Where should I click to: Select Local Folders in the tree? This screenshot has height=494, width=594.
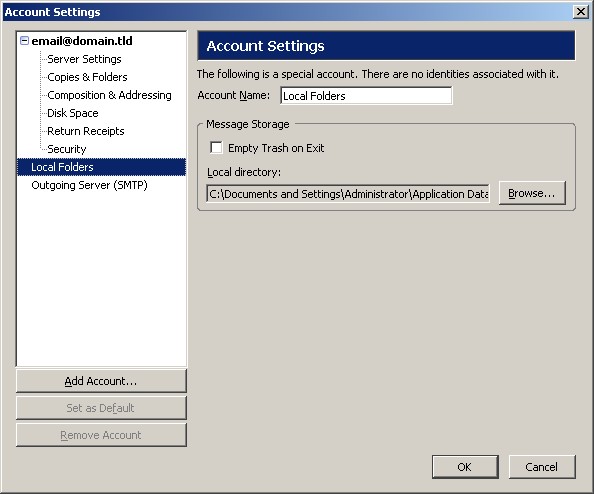click(102, 167)
